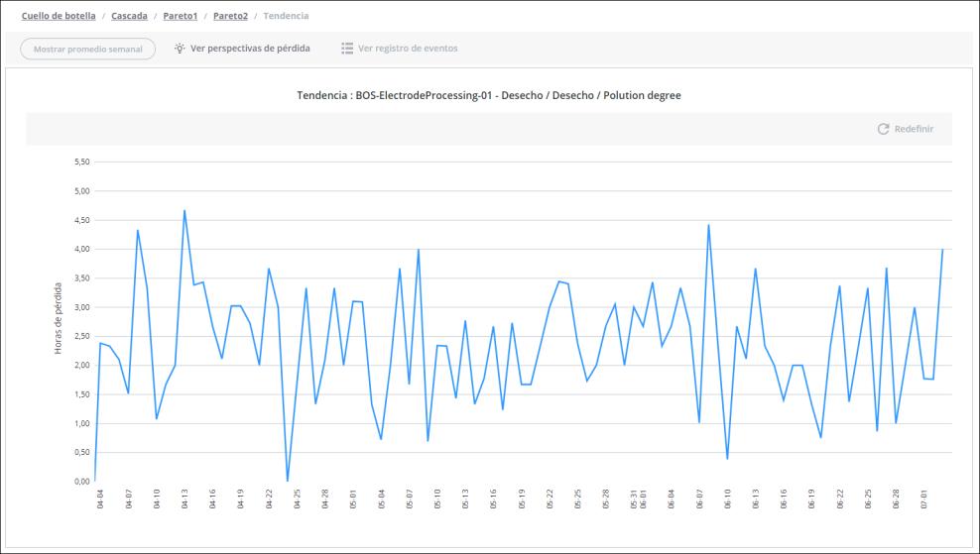Screen dimensions: 980x554
Task: Click the 06-28 date label
Action: point(896,499)
